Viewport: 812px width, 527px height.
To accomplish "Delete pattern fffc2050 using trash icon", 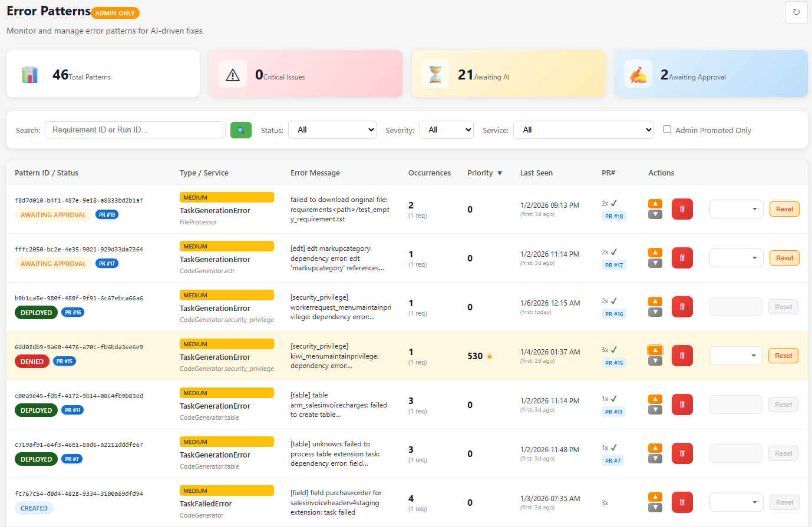I will 682,258.
